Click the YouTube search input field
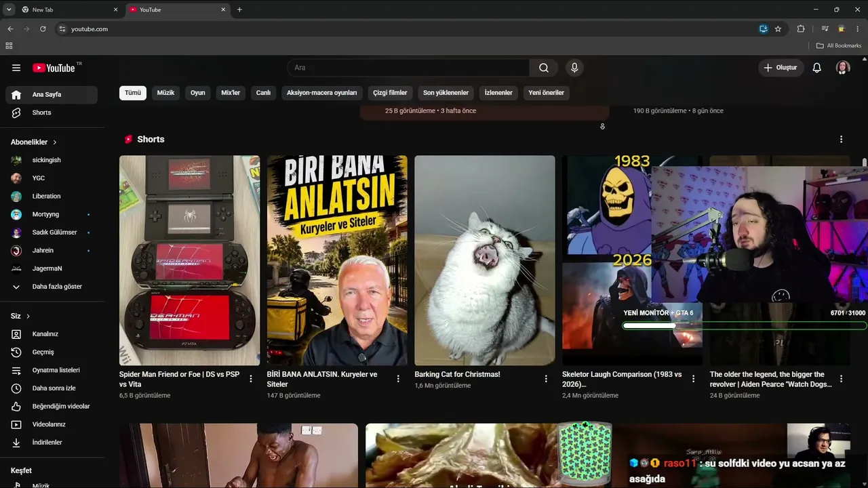 (408, 68)
